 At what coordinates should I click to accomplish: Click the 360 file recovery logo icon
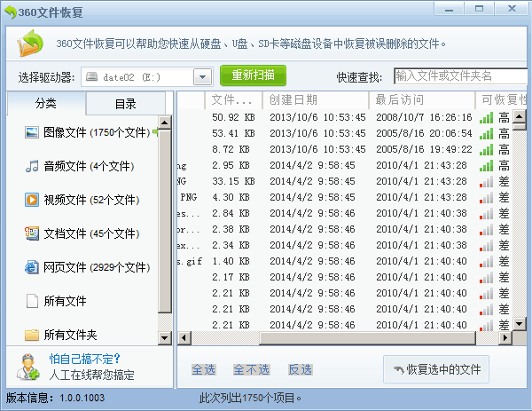(30, 43)
